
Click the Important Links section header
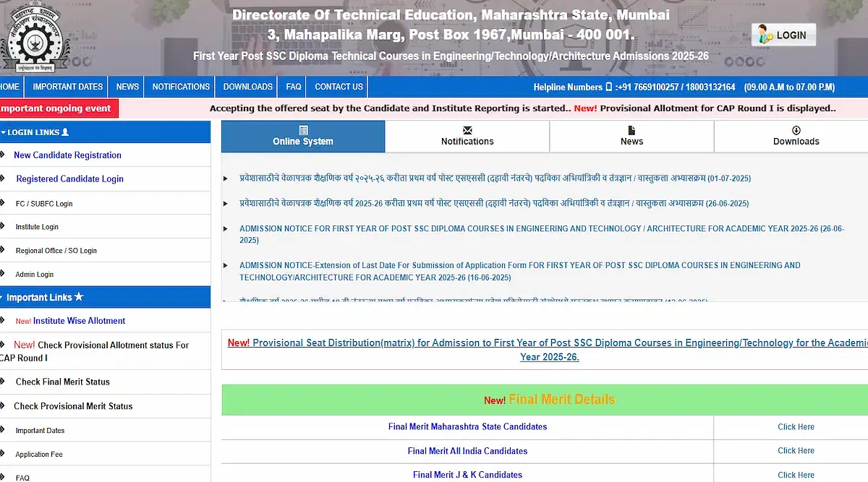(106, 297)
